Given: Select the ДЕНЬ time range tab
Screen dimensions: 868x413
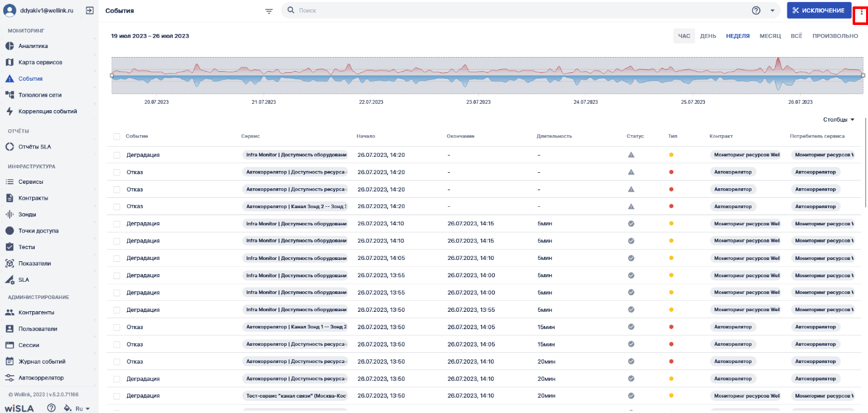Looking at the screenshot, I should 708,36.
